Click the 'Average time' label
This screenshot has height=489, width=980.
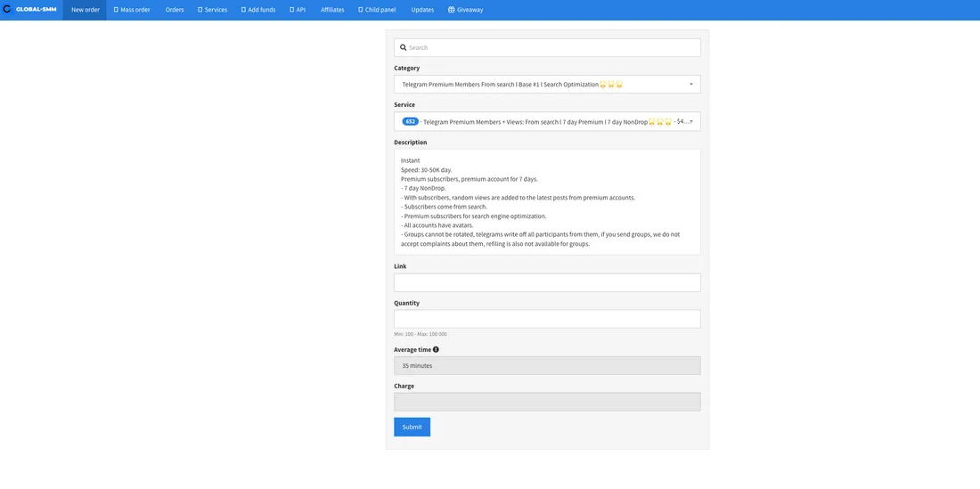click(x=412, y=350)
